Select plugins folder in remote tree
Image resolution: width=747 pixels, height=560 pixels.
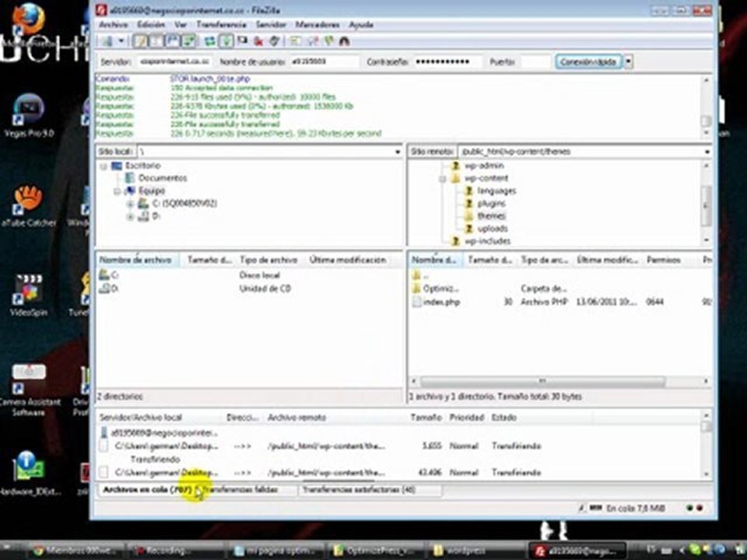(491, 203)
